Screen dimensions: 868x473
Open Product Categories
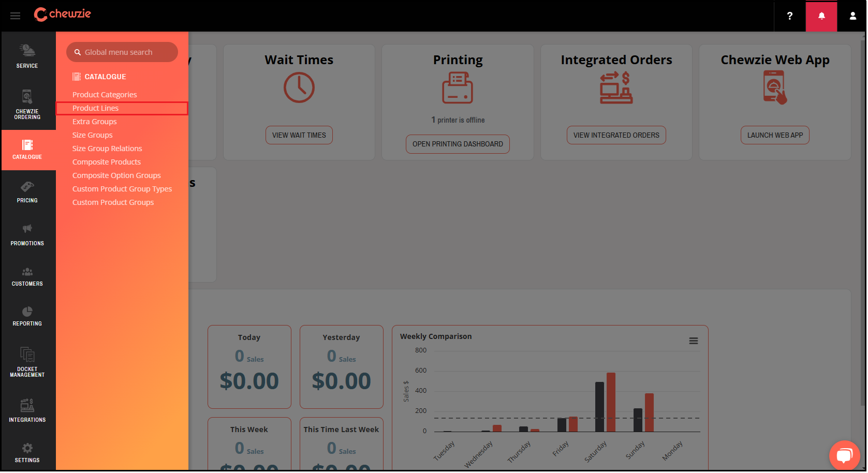coord(105,95)
